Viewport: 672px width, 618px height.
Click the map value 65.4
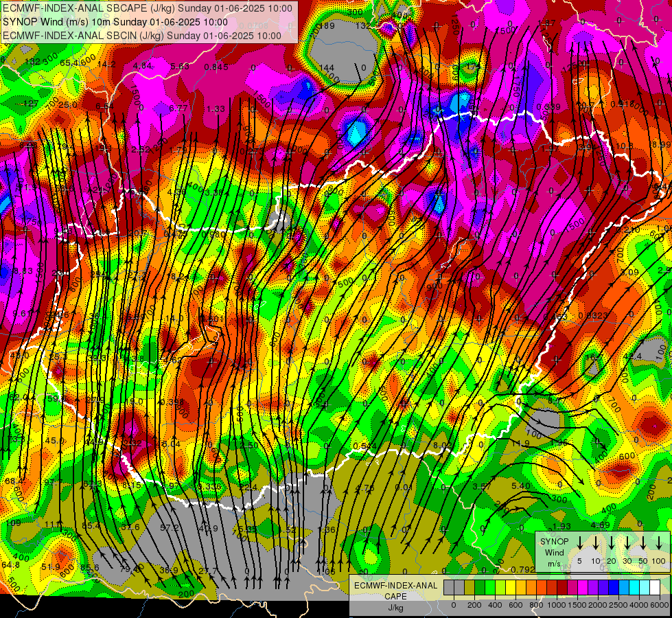[69, 62]
